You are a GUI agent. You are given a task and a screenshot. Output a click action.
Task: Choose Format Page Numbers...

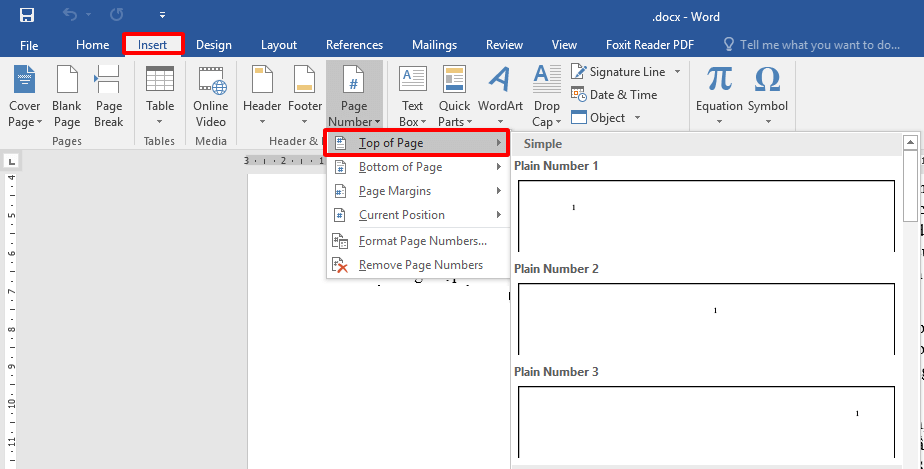[x=418, y=241]
